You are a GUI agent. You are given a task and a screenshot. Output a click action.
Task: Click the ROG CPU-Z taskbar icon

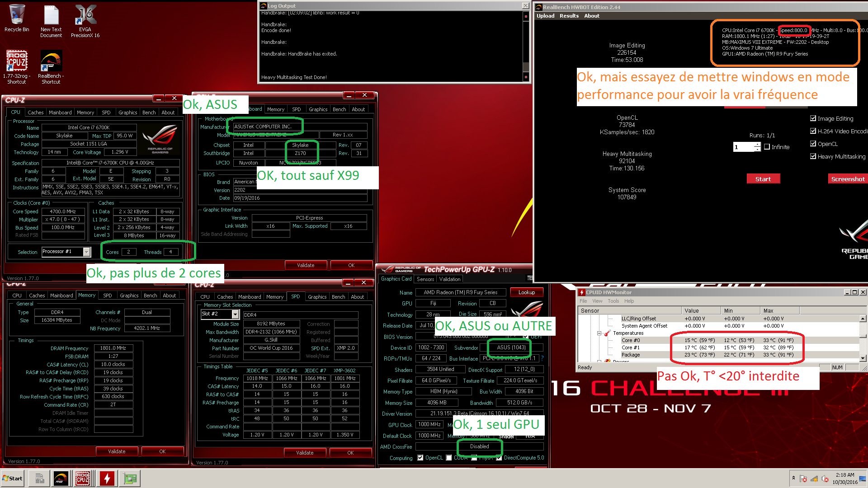[x=83, y=478]
